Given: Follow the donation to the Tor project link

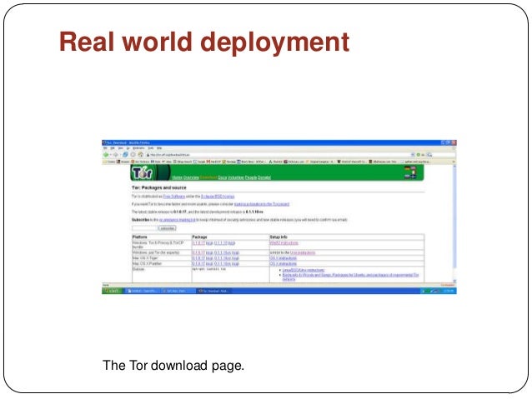Looking at the screenshot, I should pyautogui.click(x=262, y=204).
